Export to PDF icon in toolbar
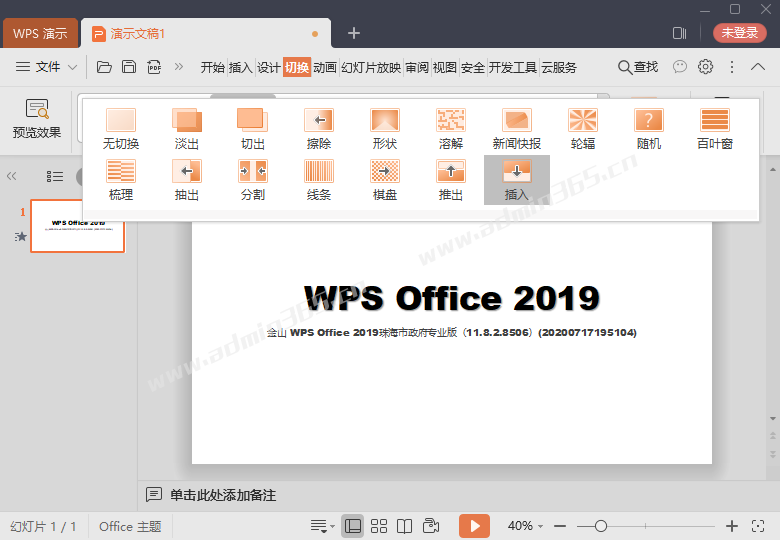Screen dimensions: 780x540 click(x=154, y=67)
